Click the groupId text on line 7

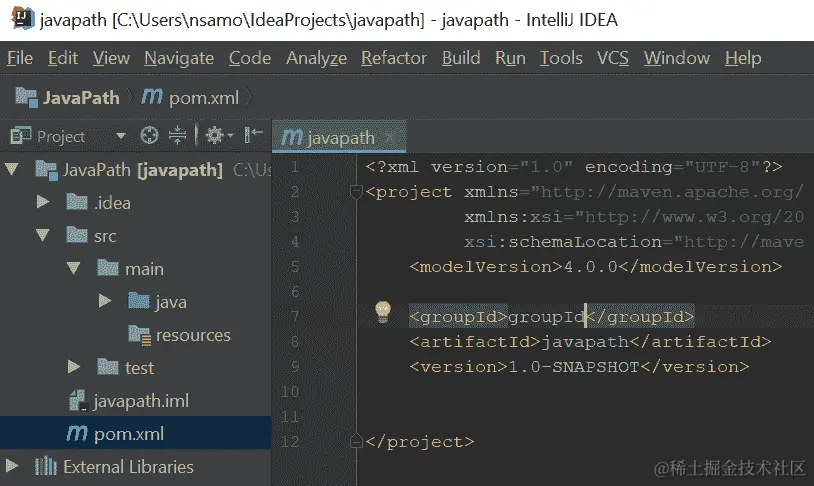546,316
